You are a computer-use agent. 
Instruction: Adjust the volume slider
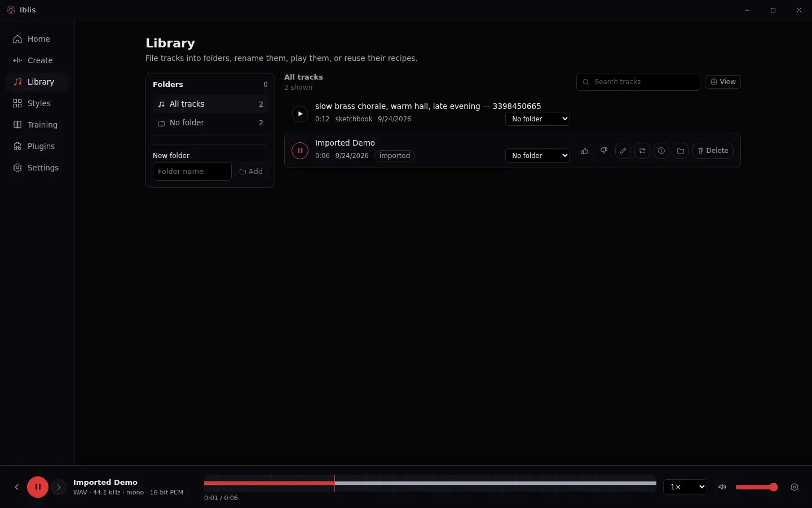[757, 487]
